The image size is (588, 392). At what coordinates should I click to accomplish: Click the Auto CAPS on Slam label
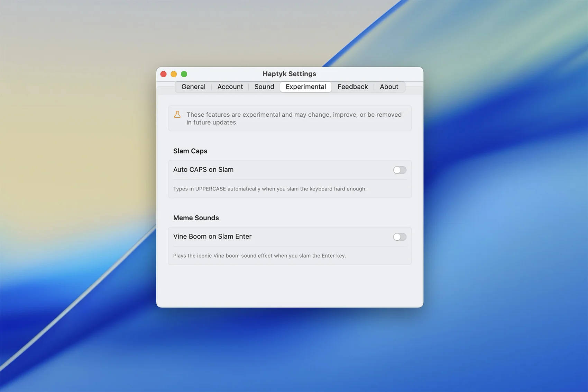pyautogui.click(x=203, y=170)
